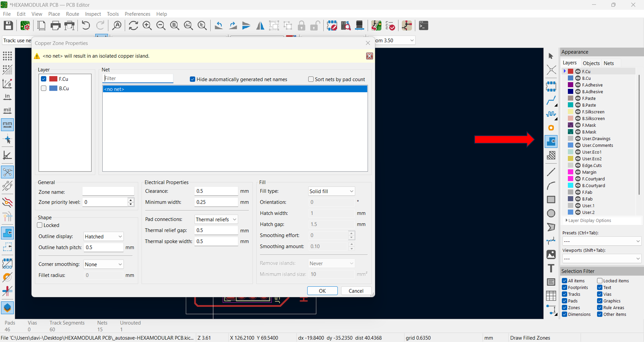The height and width of the screenshot is (342, 644).
Task: Switch units to millimeters on the left toolbar
Action: click(7, 125)
